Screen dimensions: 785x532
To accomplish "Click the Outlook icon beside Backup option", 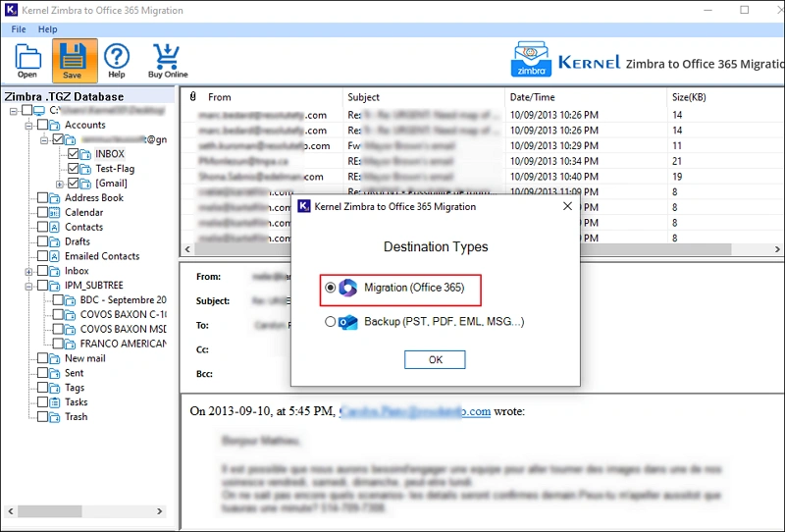I will point(348,322).
